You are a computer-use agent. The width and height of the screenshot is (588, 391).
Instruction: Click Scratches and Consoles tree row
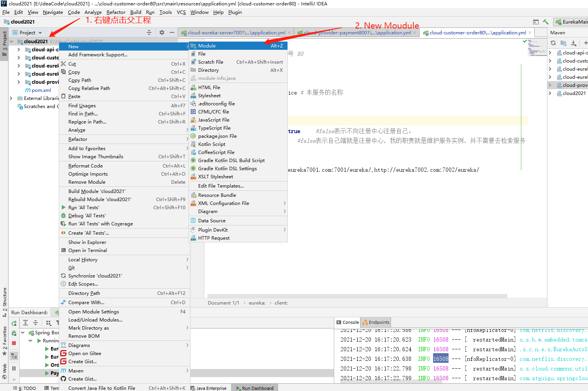[x=38, y=106]
